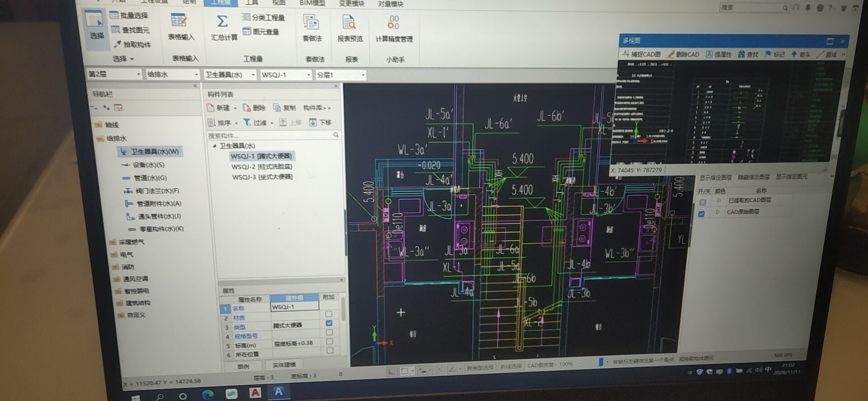Copy component with 复制 button

pos(284,108)
